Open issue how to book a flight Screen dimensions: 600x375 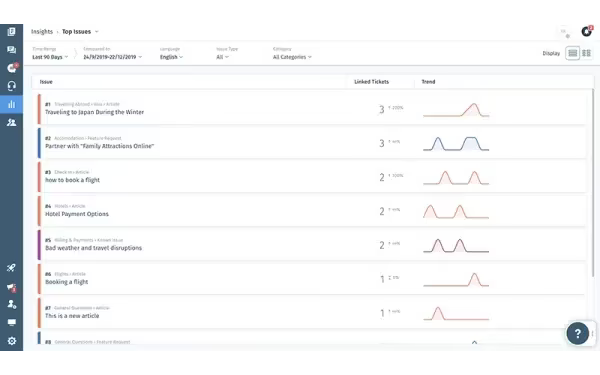tap(72, 180)
